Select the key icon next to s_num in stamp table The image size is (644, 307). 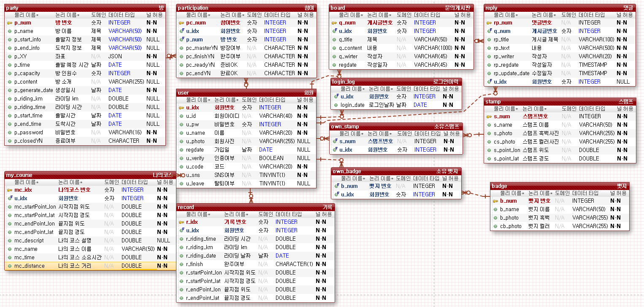489,116
